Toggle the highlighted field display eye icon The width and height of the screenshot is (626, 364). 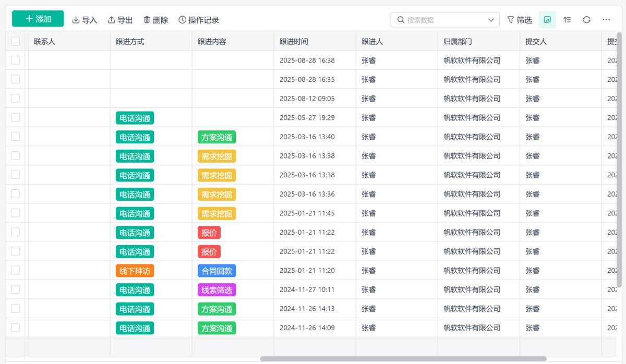tap(547, 20)
